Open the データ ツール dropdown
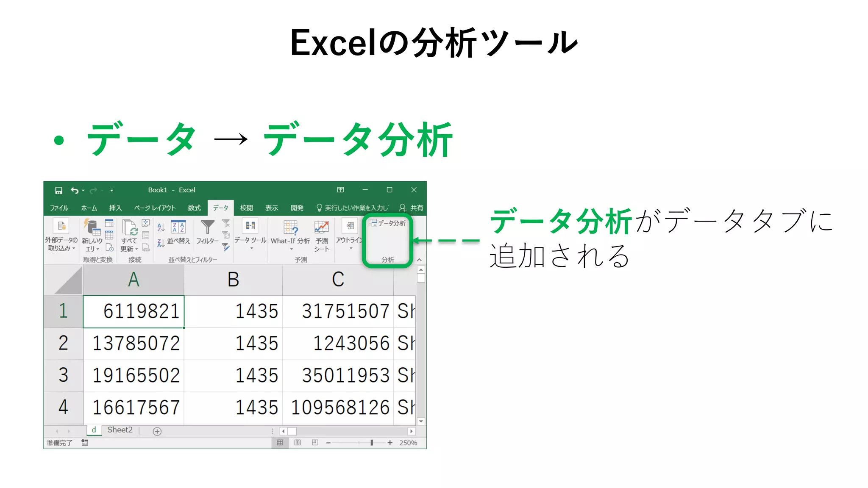 250,234
